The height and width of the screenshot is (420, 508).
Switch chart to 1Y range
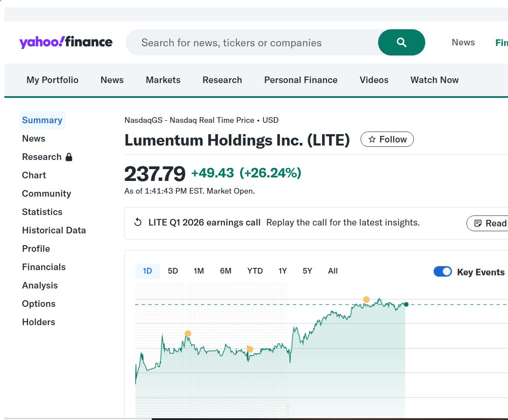click(x=283, y=271)
